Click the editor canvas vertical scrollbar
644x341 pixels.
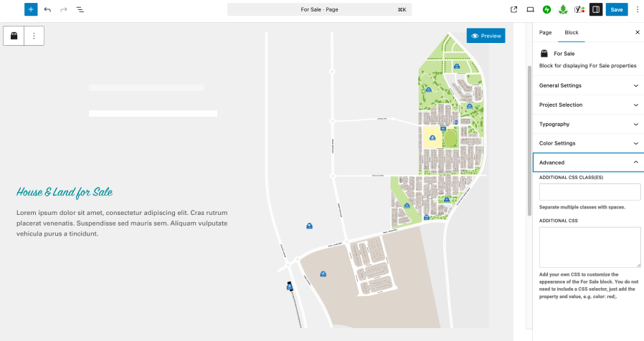(529, 140)
